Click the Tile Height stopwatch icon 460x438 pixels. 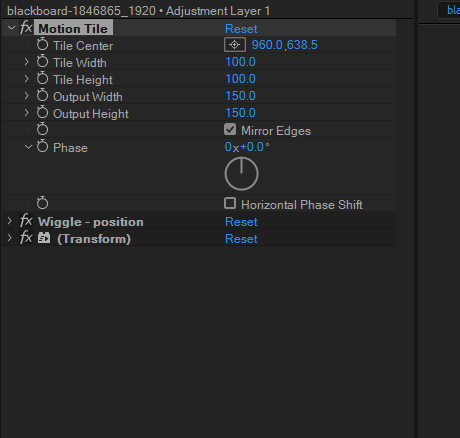tap(42, 78)
